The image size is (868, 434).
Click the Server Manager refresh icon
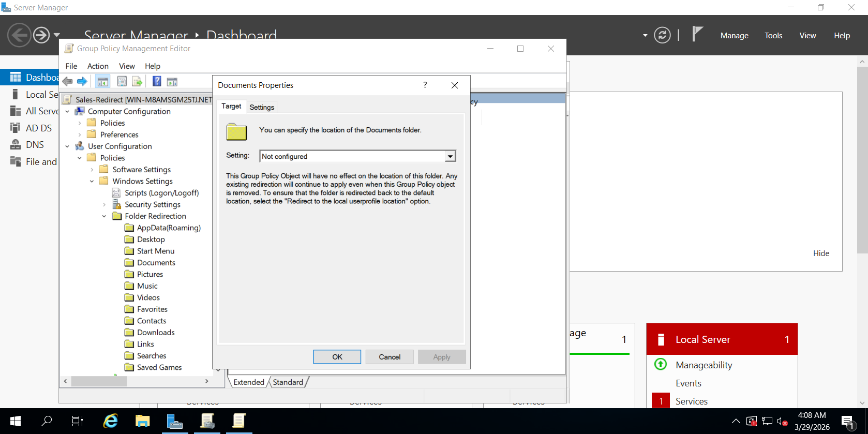point(662,35)
